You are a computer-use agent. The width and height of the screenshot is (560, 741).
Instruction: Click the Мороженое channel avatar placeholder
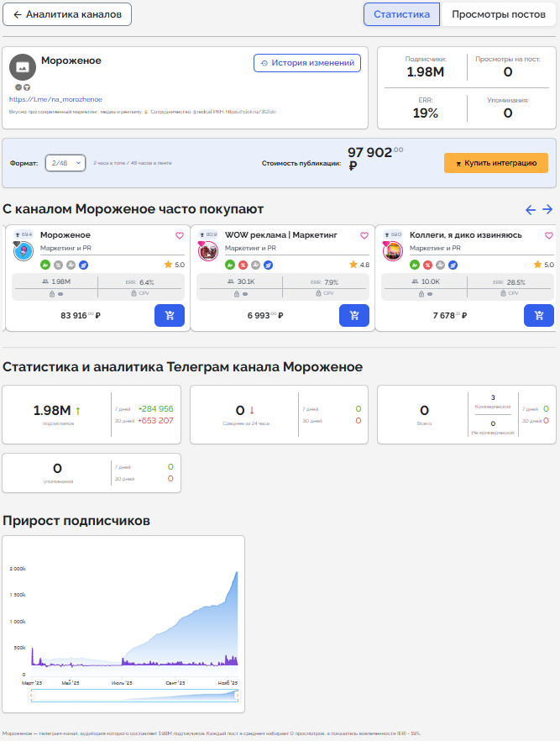click(23, 67)
